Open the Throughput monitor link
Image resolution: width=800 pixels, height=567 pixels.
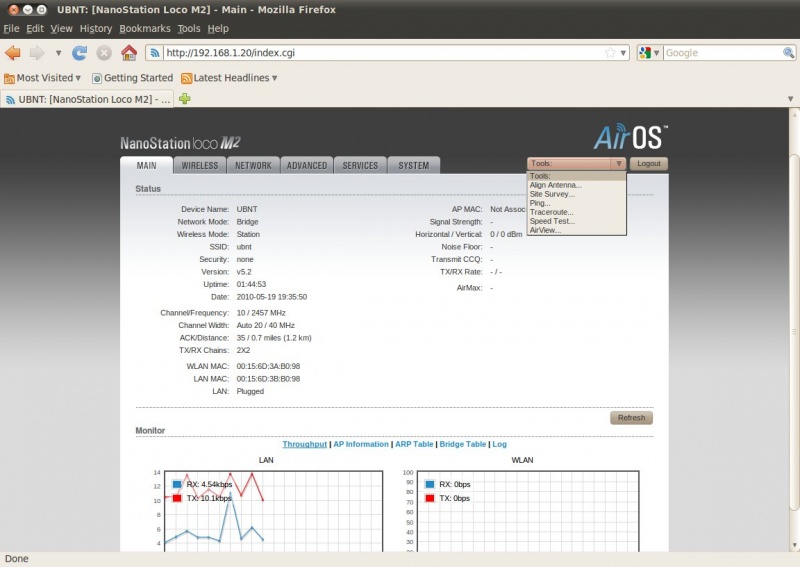(305, 444)
